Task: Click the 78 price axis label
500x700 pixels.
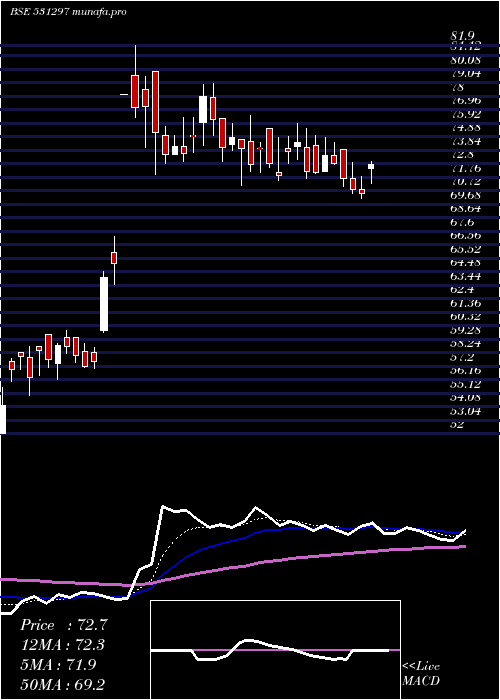Action: (458, 87)
